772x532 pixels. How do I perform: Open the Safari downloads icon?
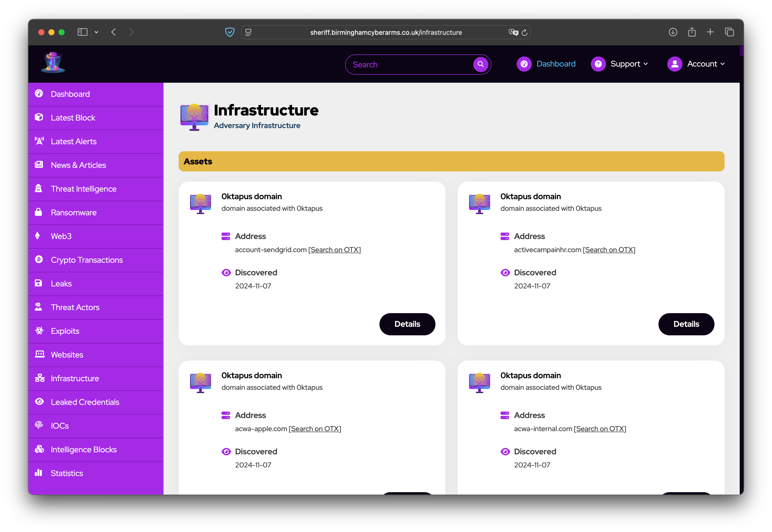[x=673, y=32]
